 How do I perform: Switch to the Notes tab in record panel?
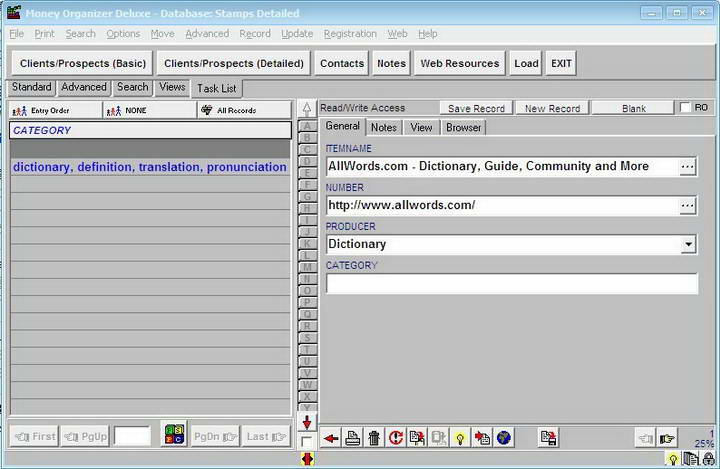tap(383, 127)
